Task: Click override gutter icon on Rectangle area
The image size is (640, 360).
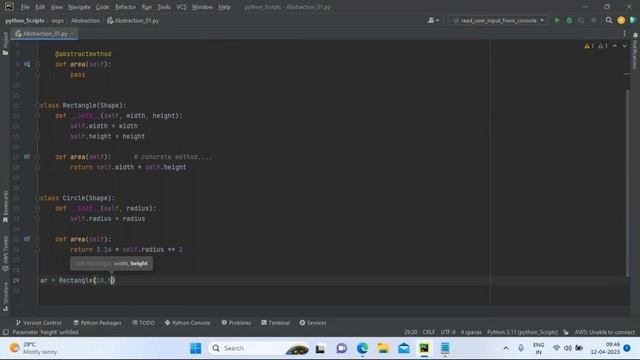Action: tap(27, 157)
